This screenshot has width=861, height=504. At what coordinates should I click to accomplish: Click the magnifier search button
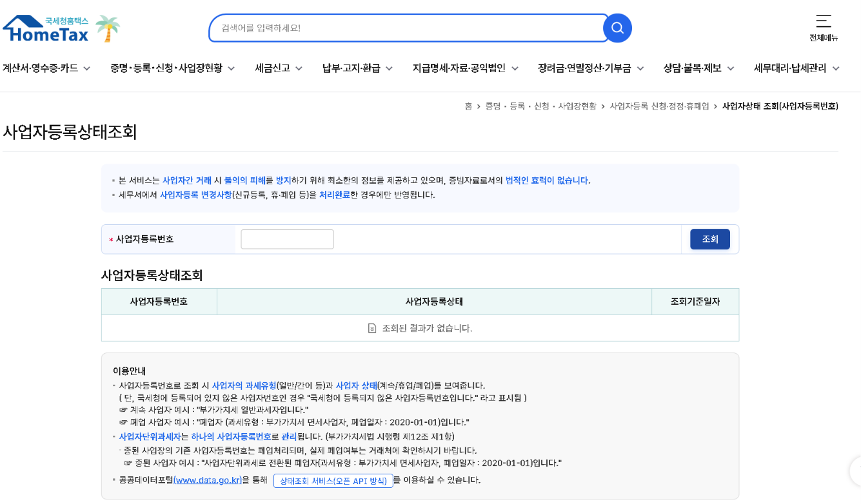[617, 28]
